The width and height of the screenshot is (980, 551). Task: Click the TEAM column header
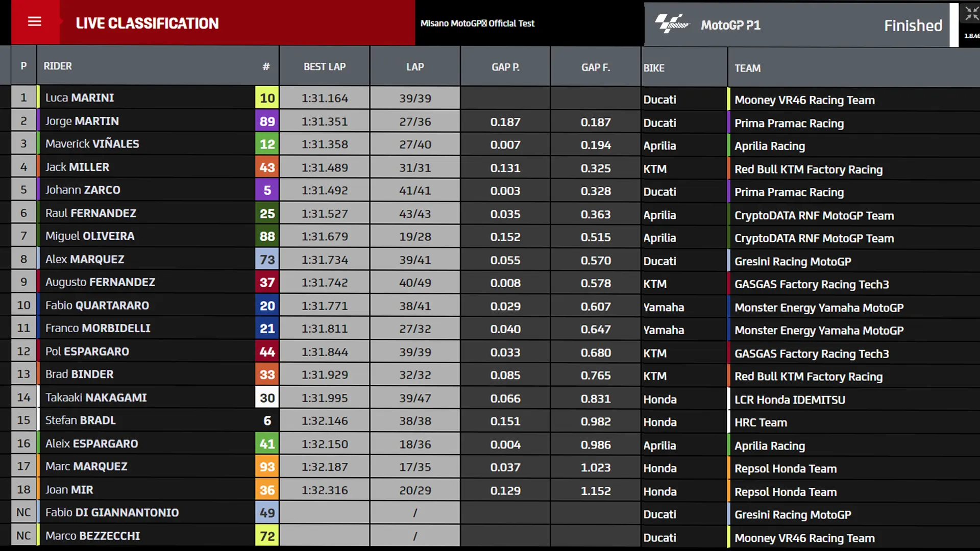point(747,68)
